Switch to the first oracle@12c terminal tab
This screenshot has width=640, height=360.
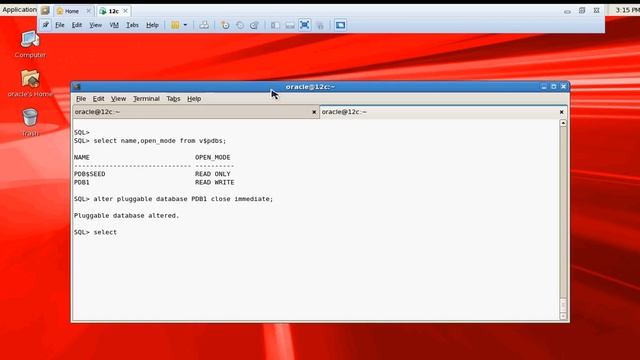click(x=195, y=111)
